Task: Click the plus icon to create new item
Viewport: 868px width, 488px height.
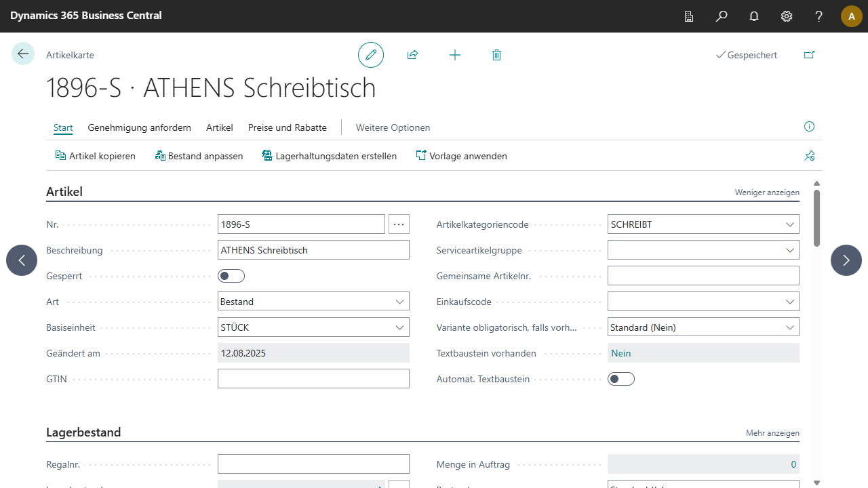Action: click(455, 55)
